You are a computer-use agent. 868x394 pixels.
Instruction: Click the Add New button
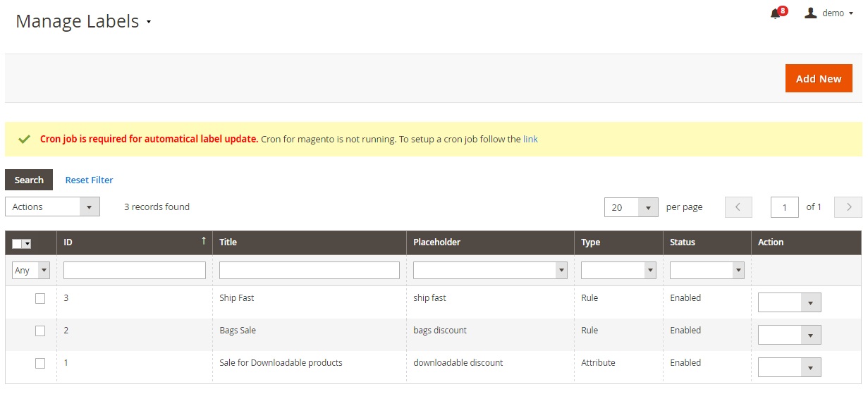click(x=819, y=79)
